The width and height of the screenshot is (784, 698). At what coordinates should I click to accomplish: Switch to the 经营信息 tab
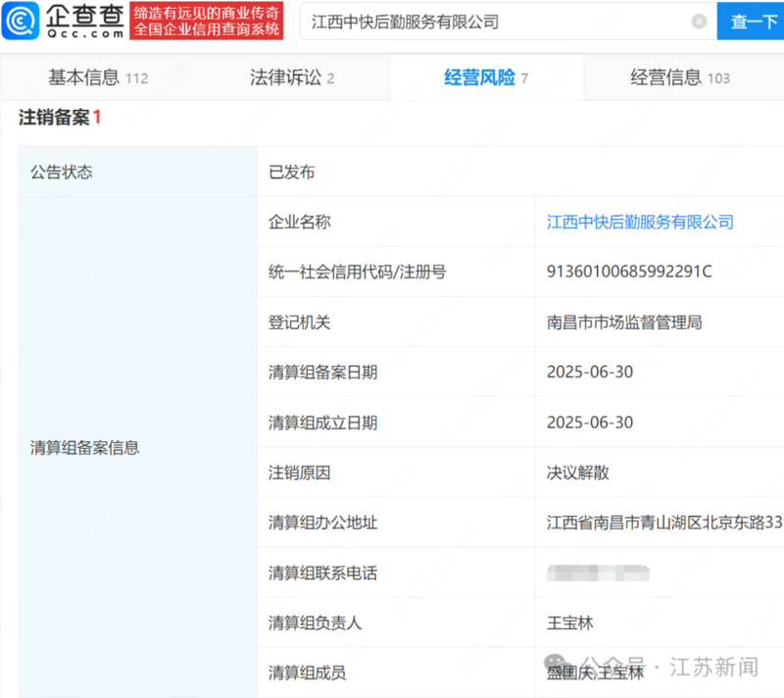coord(679,78)
